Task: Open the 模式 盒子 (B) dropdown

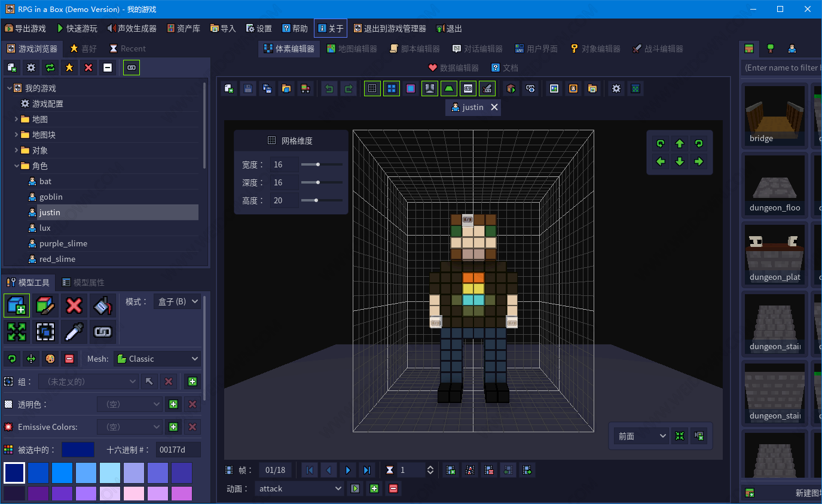Action: (x=177, y=301)
